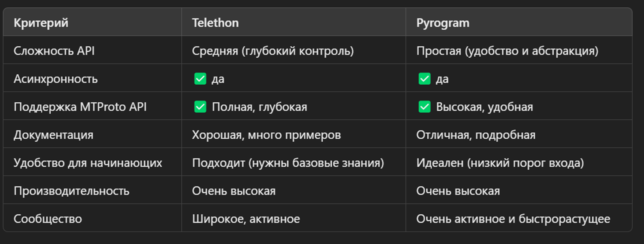Click 'Отличная, подробная' cell
Screen dimensions: 644x244
pos(476,135)
